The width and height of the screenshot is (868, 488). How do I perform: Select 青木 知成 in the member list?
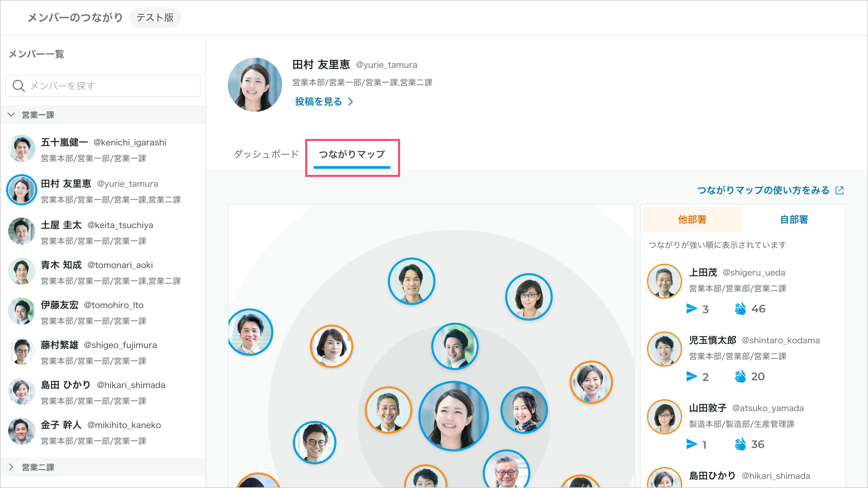tap(103, 272)
